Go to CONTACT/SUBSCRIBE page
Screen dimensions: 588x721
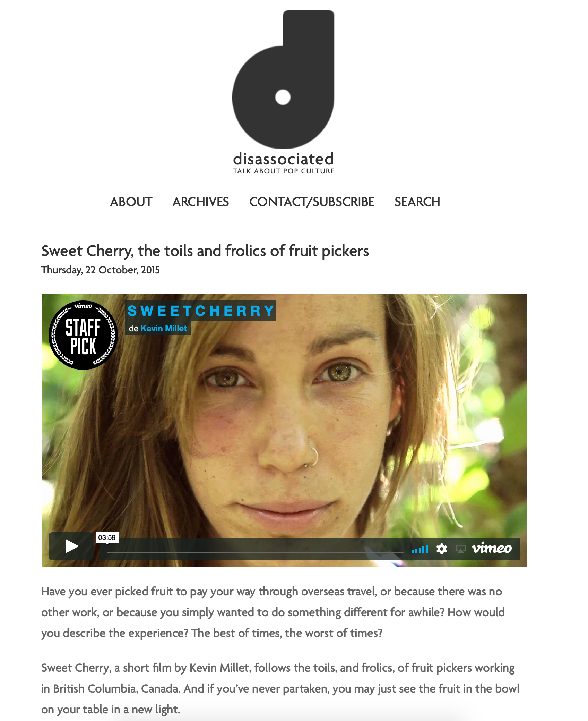[x=312, y=202]
